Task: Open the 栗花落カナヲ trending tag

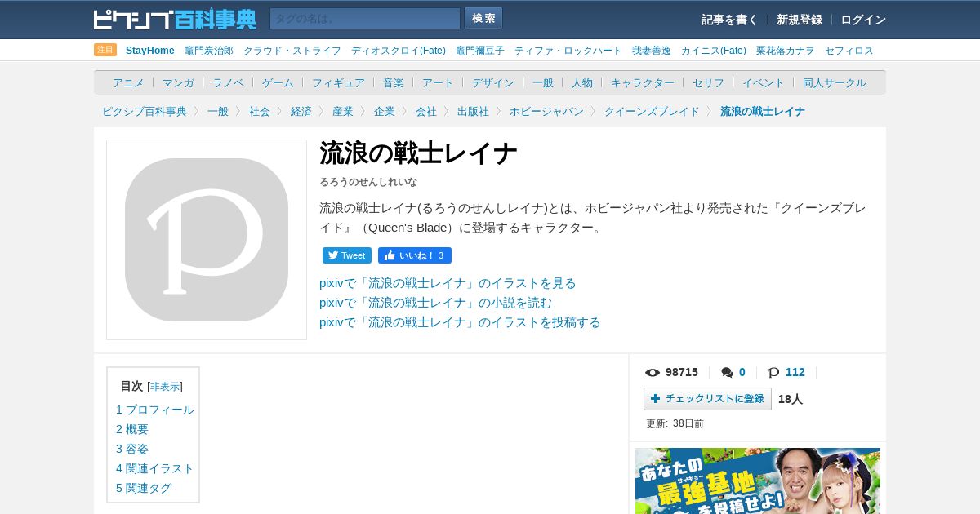Action: pos(786,51)
